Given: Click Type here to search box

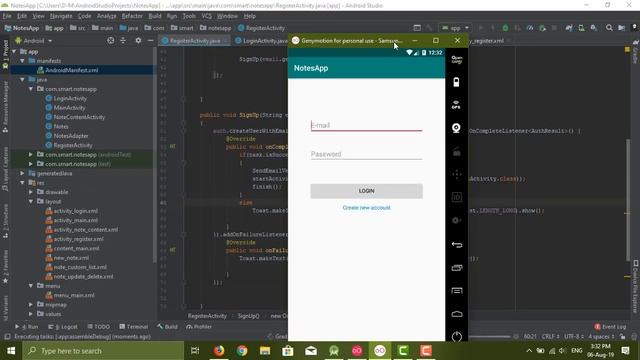Looking at the screenshot, I should pos(103,351).
